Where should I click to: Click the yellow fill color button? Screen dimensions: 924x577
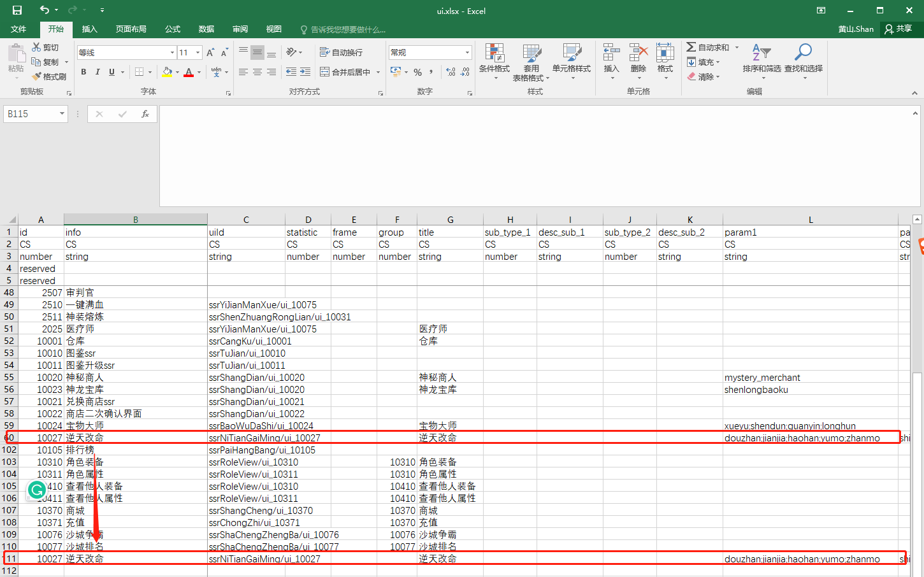click(167, 72)
